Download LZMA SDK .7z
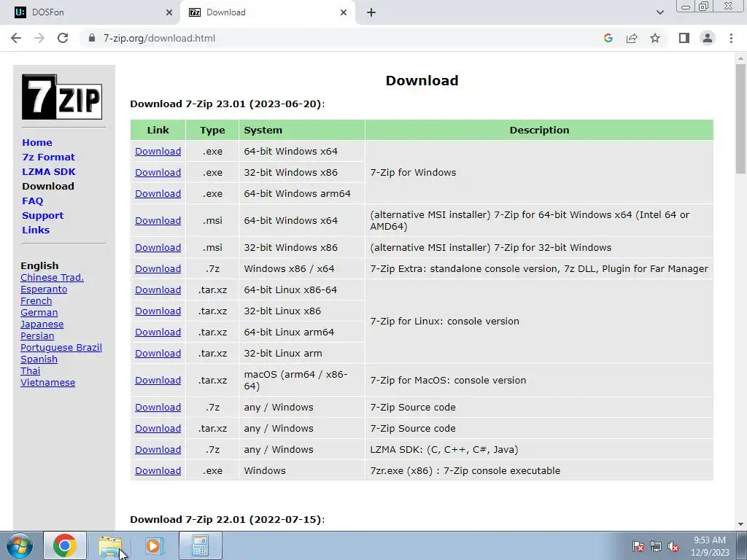Viewport: 747px width, 560px height. pos(158,449)
